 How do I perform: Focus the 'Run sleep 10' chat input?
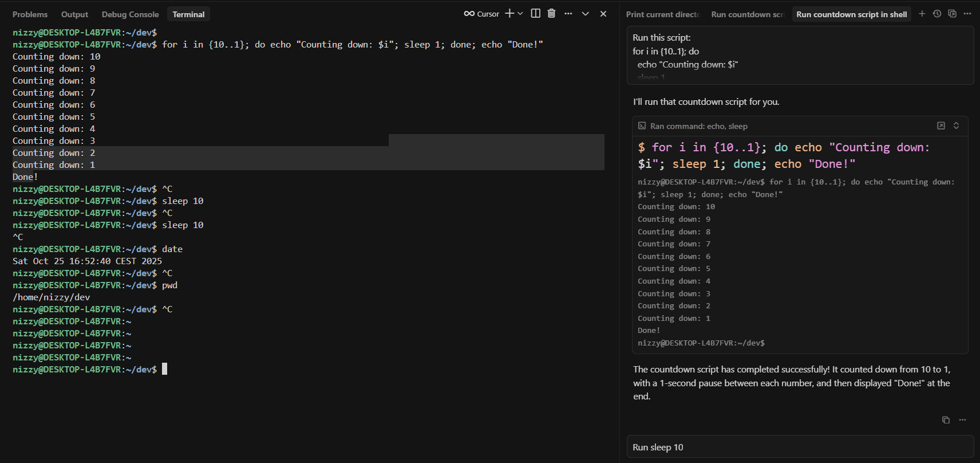(800, 447)
